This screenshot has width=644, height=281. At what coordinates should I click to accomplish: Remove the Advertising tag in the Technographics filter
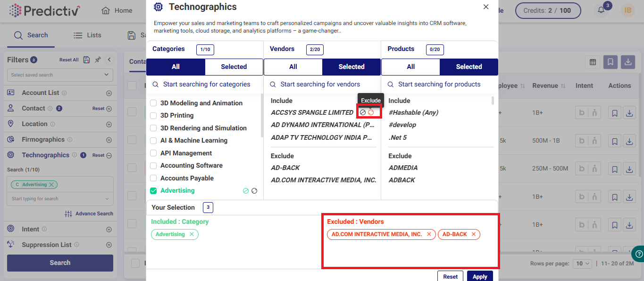52,185
